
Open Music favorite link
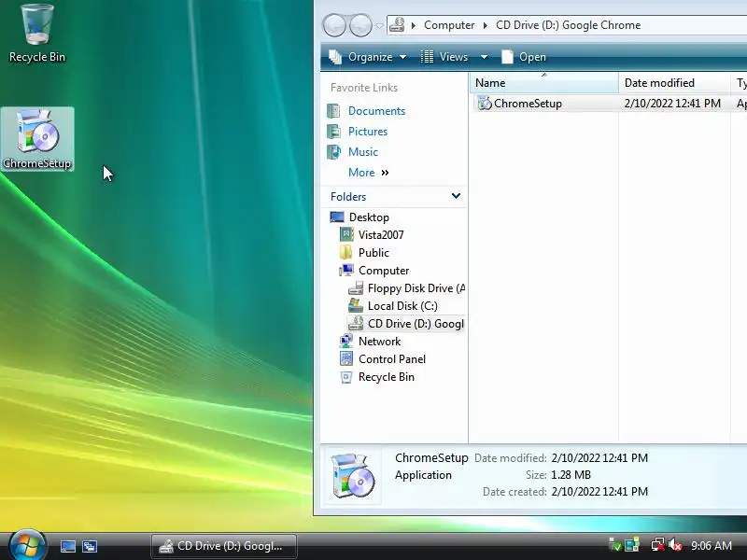[x=363, y=151]
